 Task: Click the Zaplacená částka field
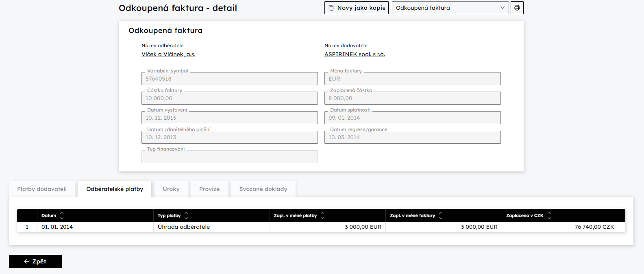click(x=413, y=98)
